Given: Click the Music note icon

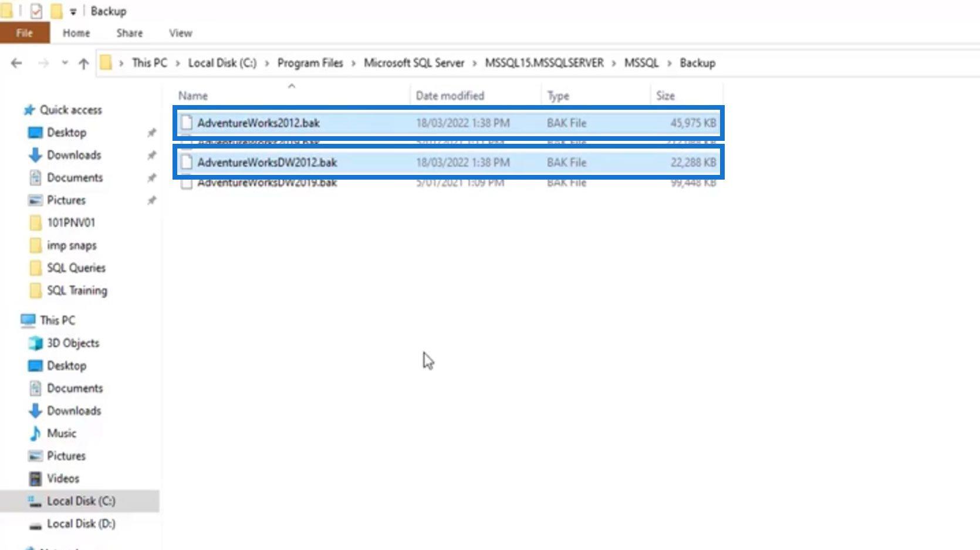Looking at the screenshot, I should [x=35, y=433].
